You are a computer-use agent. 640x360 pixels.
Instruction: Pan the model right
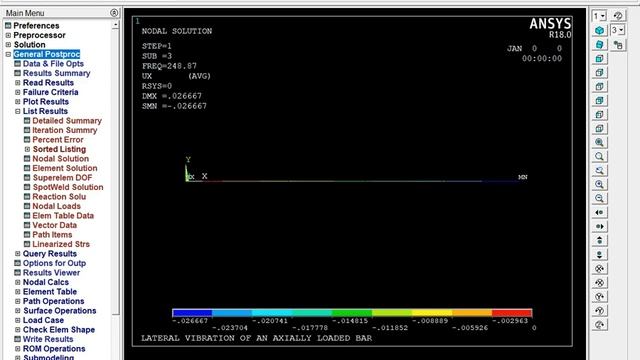[599, 226]
